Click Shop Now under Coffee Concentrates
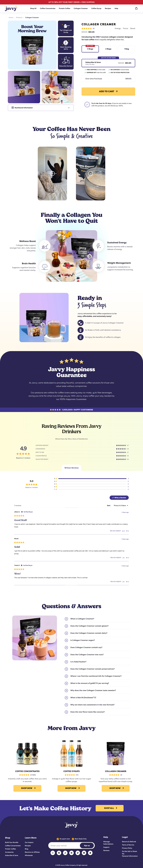The image size is (143, 868). coord(27,788)
